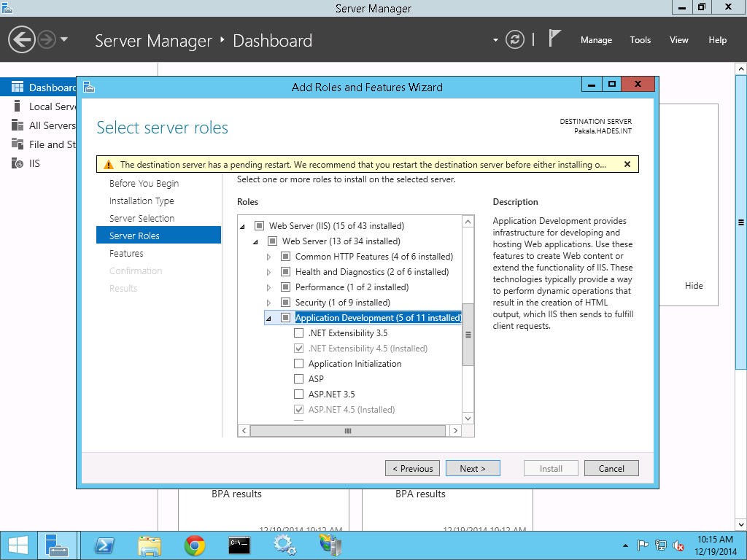This screenshot has height=560, width=747.
Task: Collapse Application Development node
Action: [268, 318]
